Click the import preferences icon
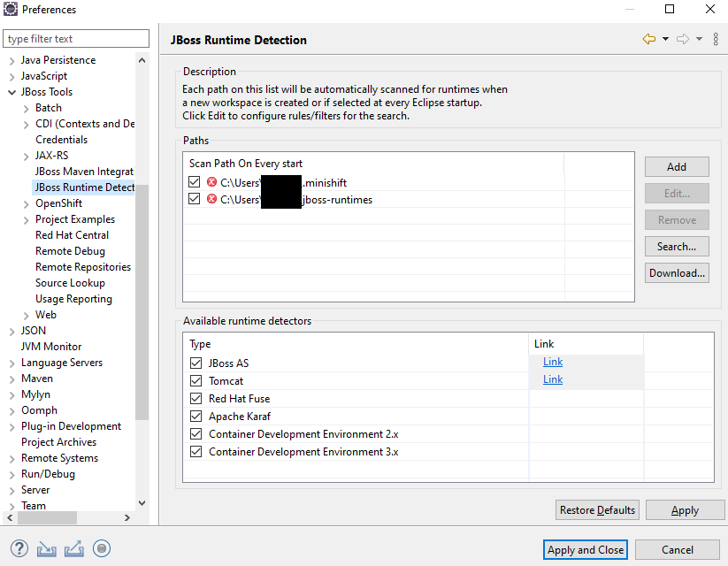728x566 pixels. (46, 549)
